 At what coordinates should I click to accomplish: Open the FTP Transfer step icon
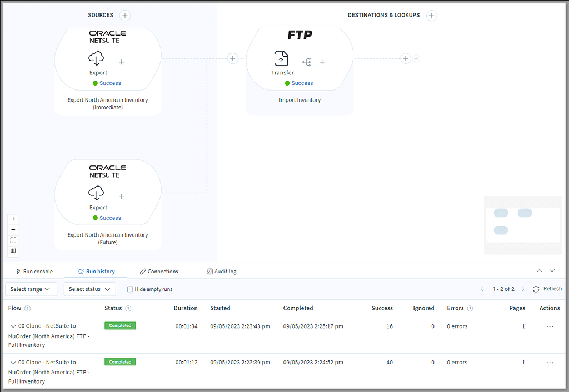[x=281, y=58]
